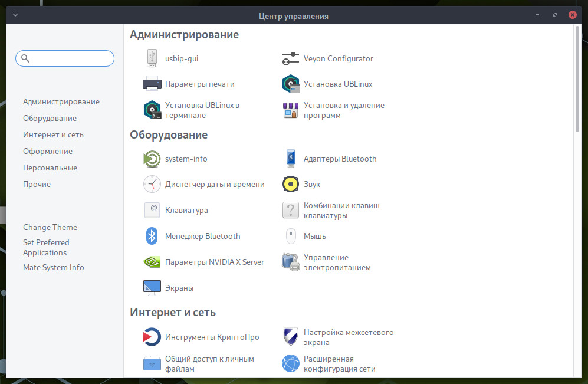Click the firewall shield icon
This screenshot has height=384, width=588.
click(x=290, y=337)
